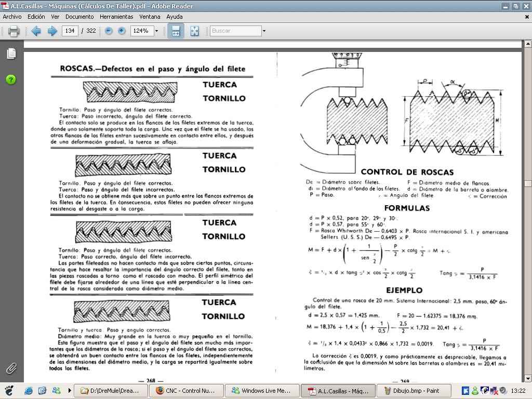Zoom in with the plus button

122,31
